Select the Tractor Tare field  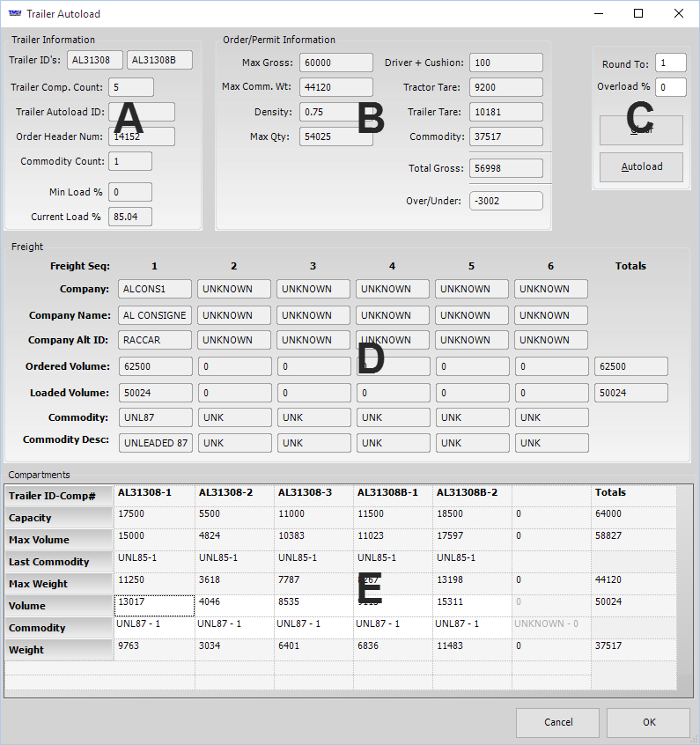pos(505,87)
